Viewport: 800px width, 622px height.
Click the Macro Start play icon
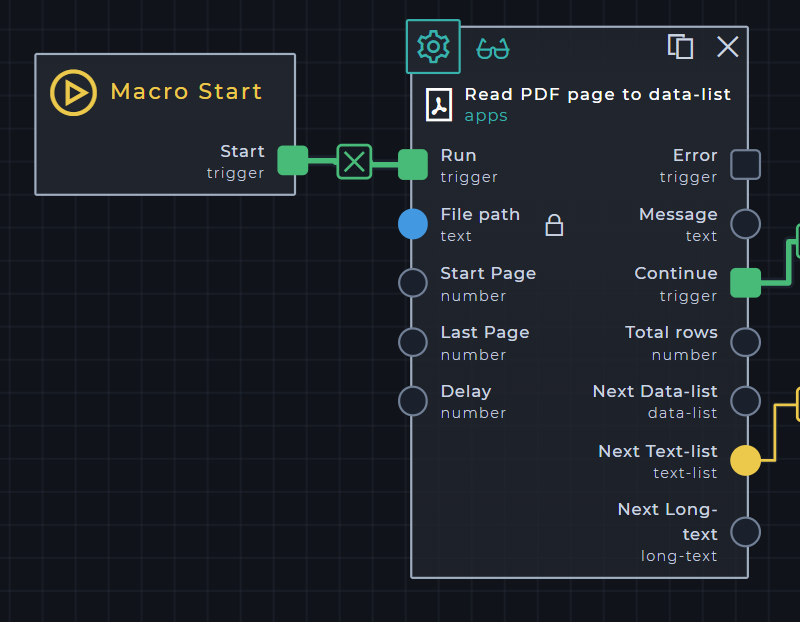point(73,92)
